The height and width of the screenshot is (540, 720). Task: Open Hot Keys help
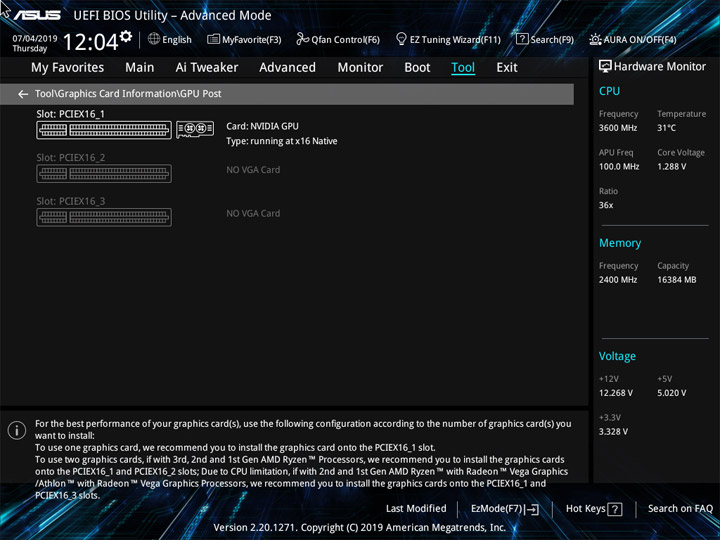(594, 509)
